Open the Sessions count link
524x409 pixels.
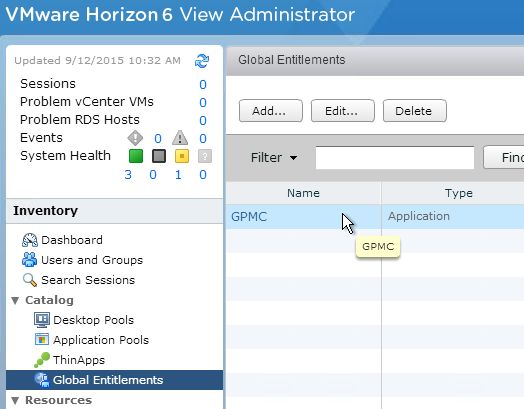(203, 85)
